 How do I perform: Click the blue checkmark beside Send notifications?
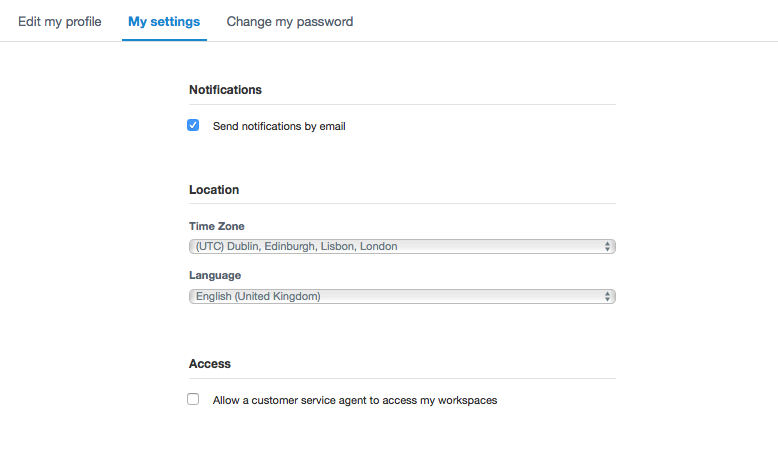193,125
